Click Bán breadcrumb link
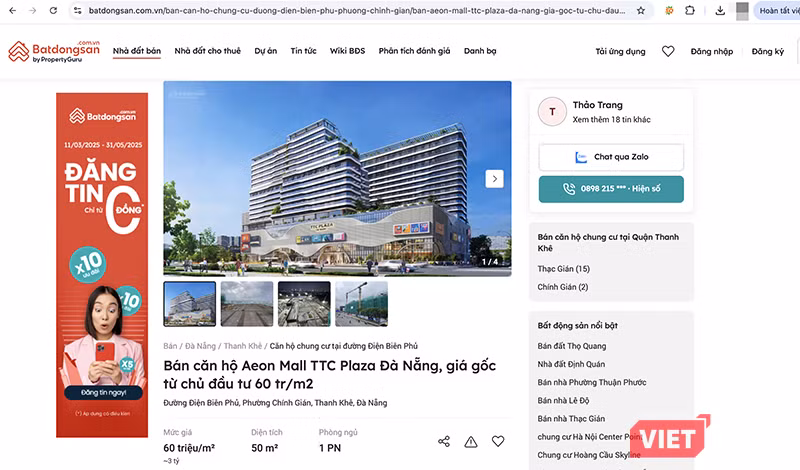This screenshot has width=800, height=470. 170,346
